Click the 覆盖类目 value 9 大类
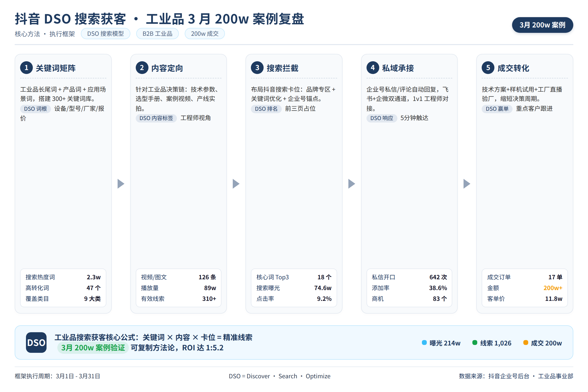This screenshot has height=392, width=588. point(93,298)
